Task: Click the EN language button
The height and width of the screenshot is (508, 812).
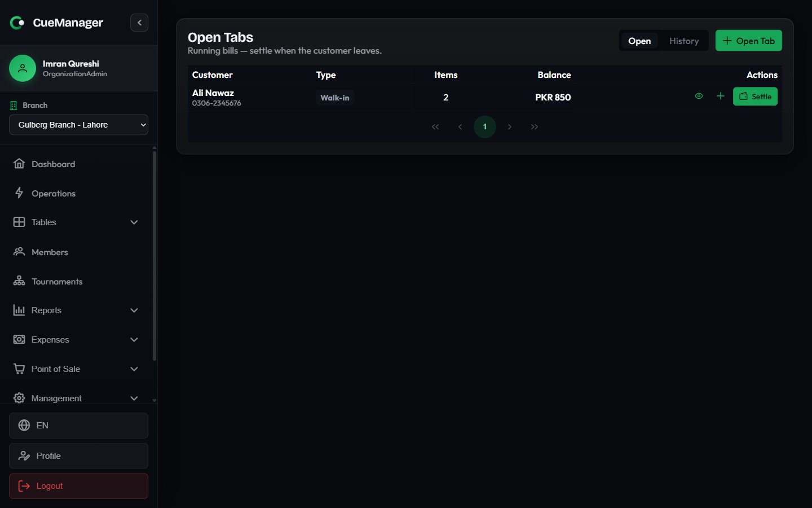Action: point(78,426)
